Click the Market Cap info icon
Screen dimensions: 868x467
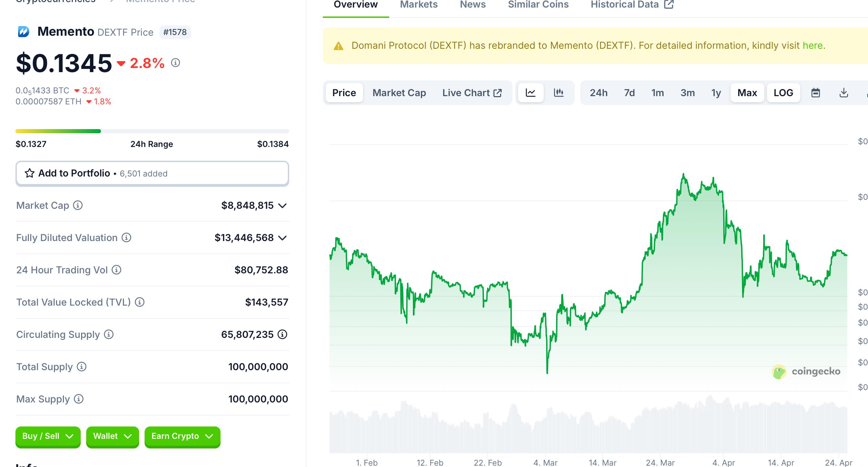coord(78,205)
